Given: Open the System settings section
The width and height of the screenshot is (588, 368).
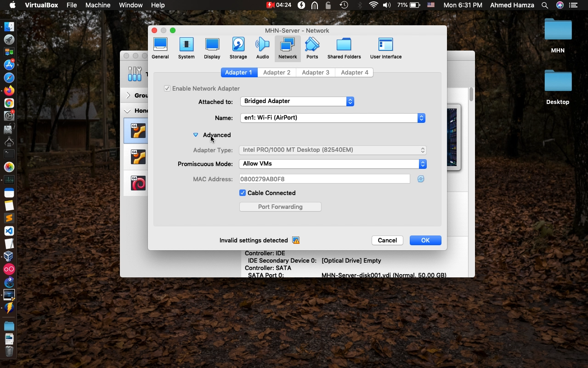Looking at the screenshot, I should pyautogui.click(x=186, y=48).
